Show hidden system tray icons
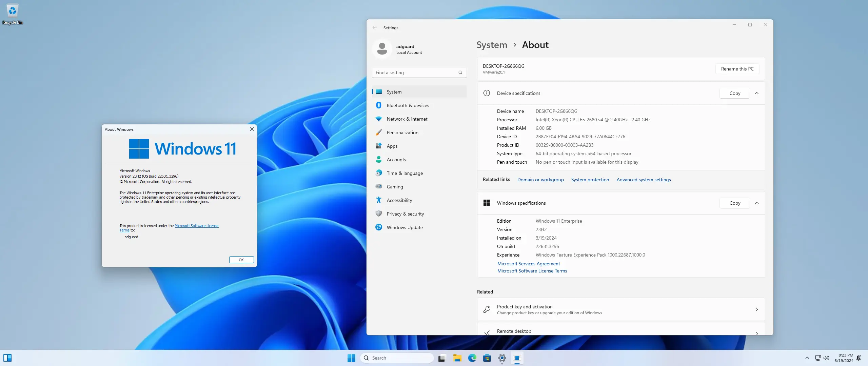868x366 pixels. click(x=807, y=358)
